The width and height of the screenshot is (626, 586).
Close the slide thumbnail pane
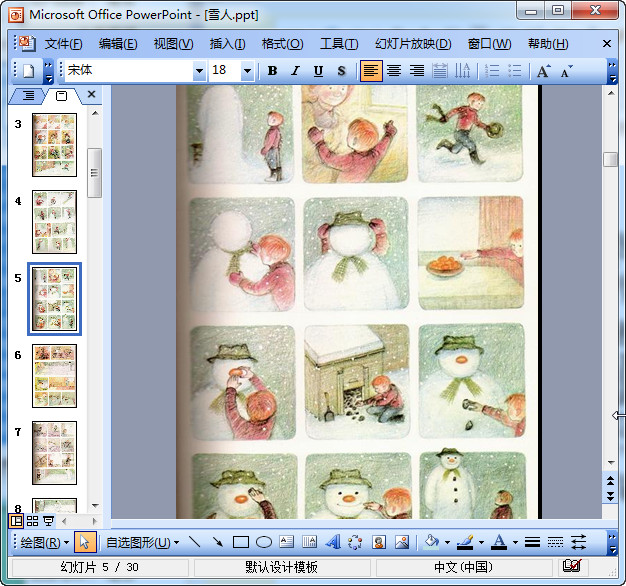tap(91, 94)
